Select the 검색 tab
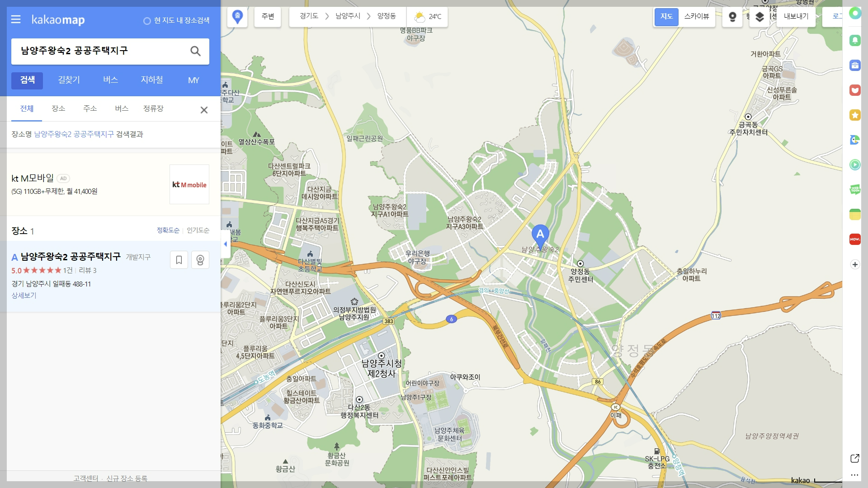Image resolution: width=868 pixels, height=488 pixels. pyautogui.click(x=27, y=80)
